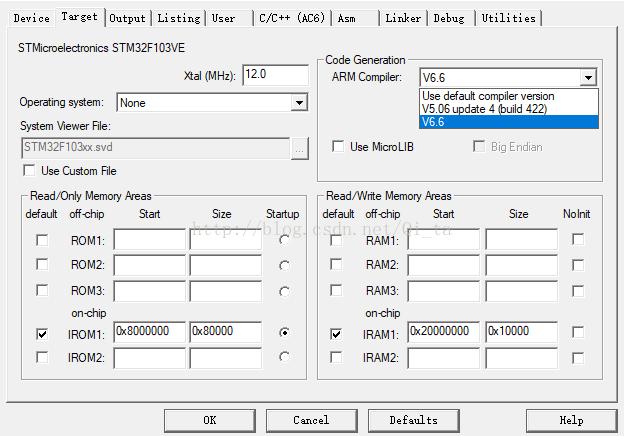Click the ARM Compiler dropdown arrow
The height and width of the screenshot is (436, 624).
(588, 77)
